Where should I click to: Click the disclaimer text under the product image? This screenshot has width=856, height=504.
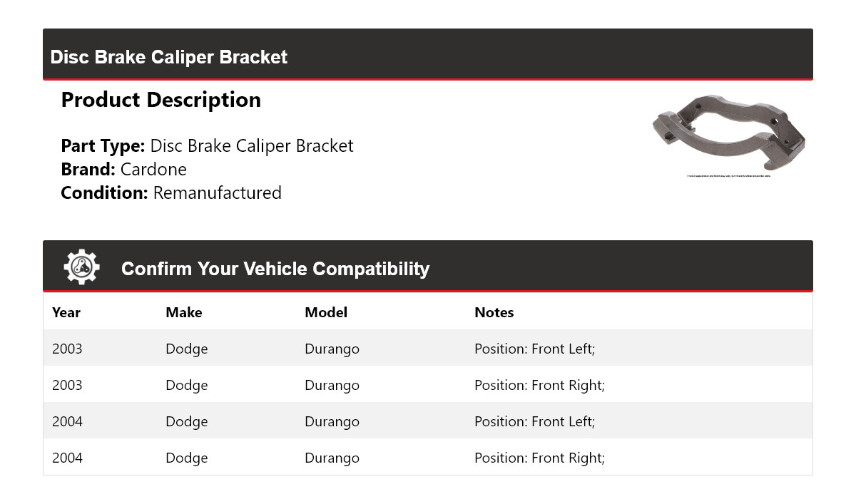pyautogui.click(x=728, y=176)
